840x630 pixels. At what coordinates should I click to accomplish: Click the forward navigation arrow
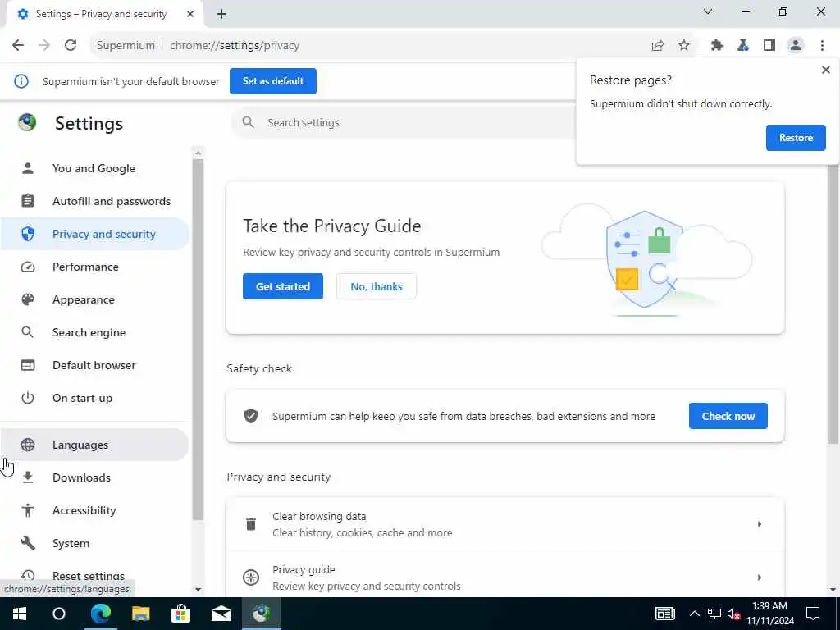coord(44,46)
